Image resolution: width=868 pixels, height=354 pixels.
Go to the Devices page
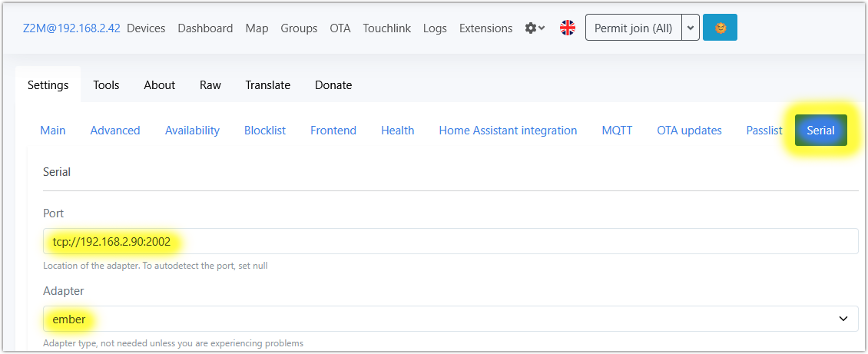tap(146, 28)
